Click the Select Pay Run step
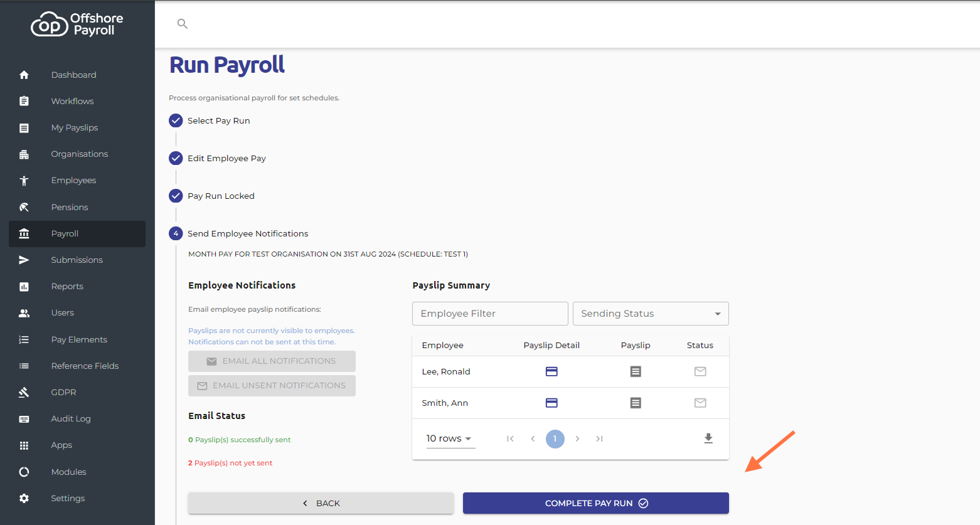 [x=210, y=120]
